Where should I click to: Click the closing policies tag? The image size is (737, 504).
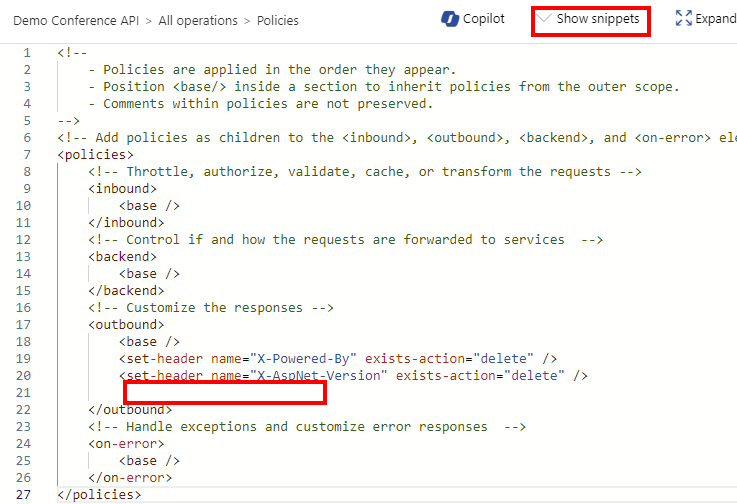pos(99,495)
